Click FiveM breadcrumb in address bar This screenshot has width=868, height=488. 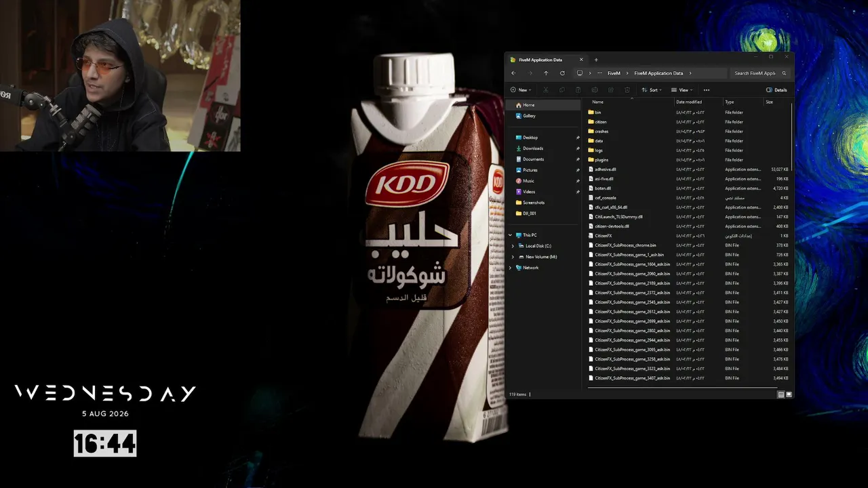click(614, 73)
